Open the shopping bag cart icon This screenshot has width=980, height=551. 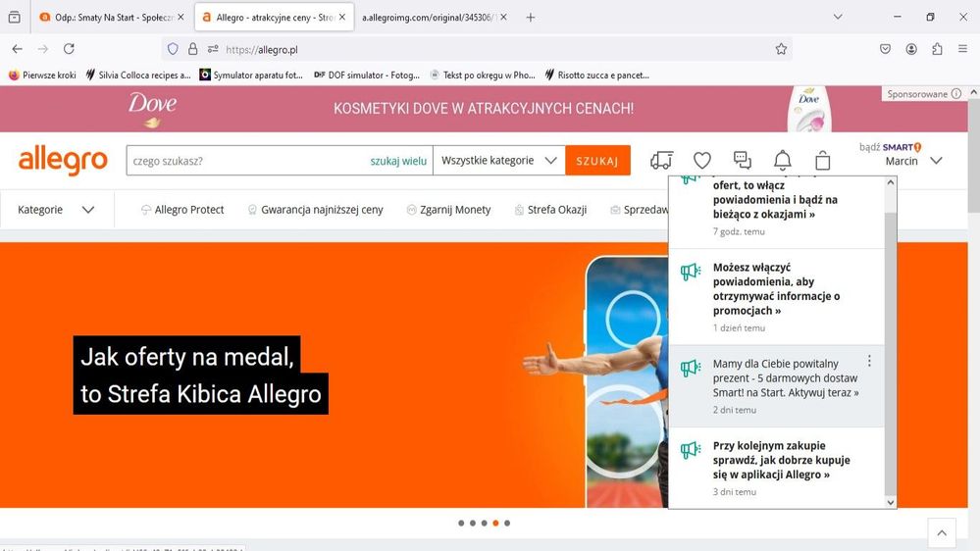pos(822,161)
